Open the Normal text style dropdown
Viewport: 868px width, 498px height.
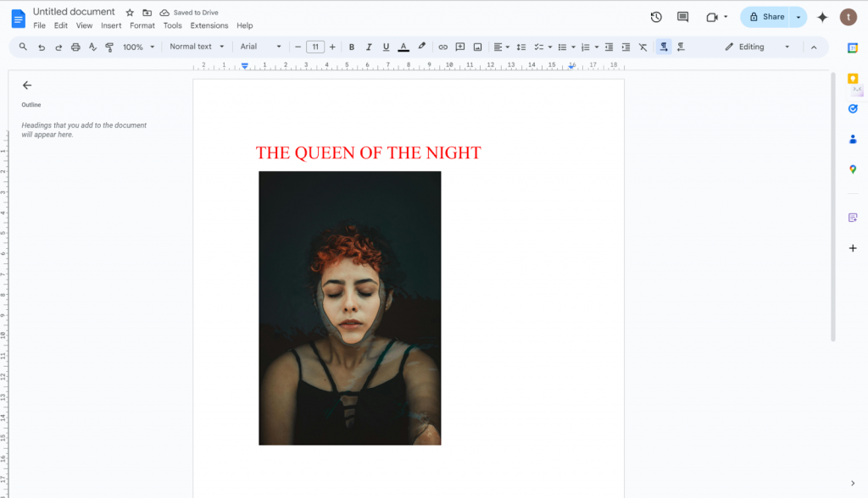[197, 47]
